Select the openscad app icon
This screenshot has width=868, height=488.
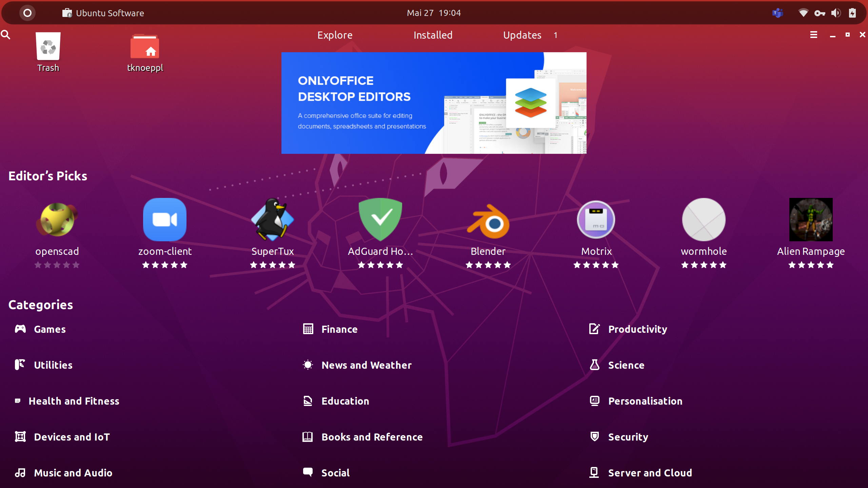57,220
